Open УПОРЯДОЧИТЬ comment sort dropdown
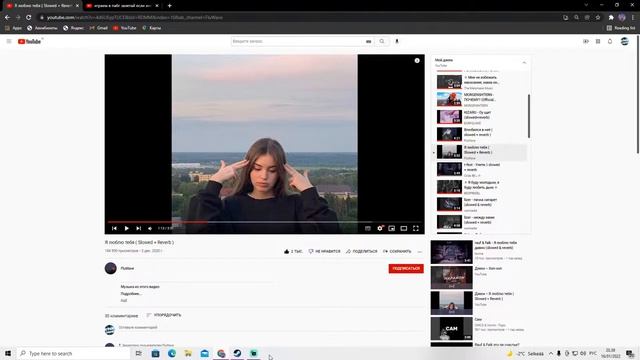The image size is (640, 360). pyautogui.click(x=164, y=315)
